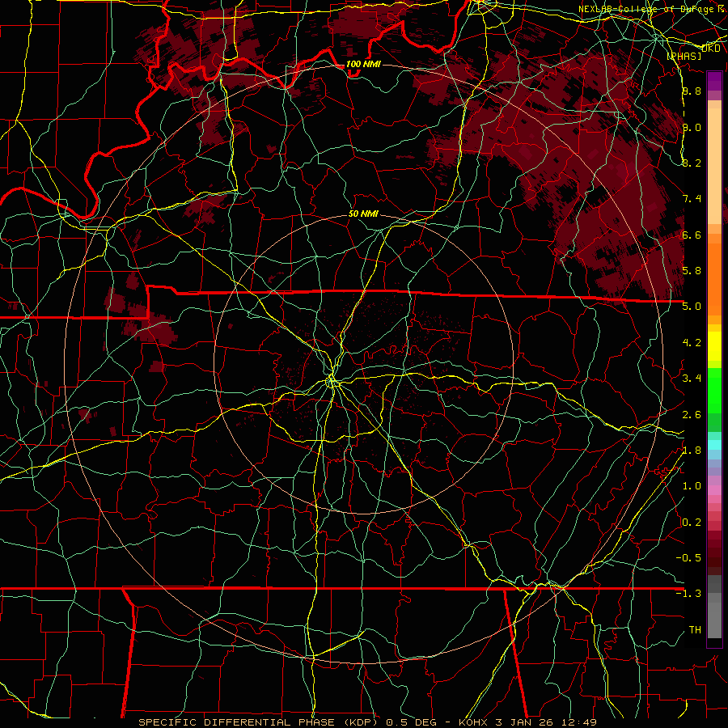728x728 pixels.
Task: Click the 4.2 value on color scale
Action: pyautogui.click(x=692, y=343)
